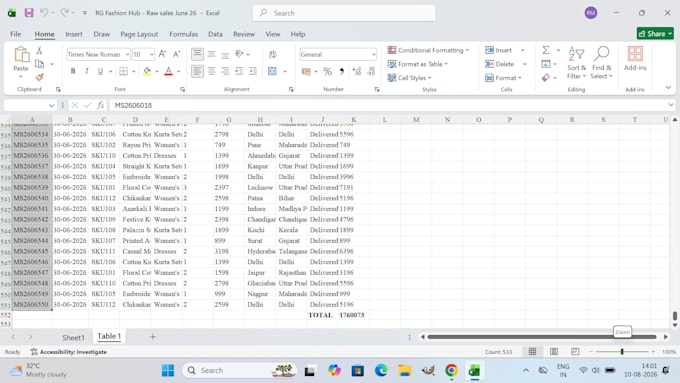The width and height of the screenshot is (680, 383).
Task: Click the search box in title bar
Action: pos(344,13)
